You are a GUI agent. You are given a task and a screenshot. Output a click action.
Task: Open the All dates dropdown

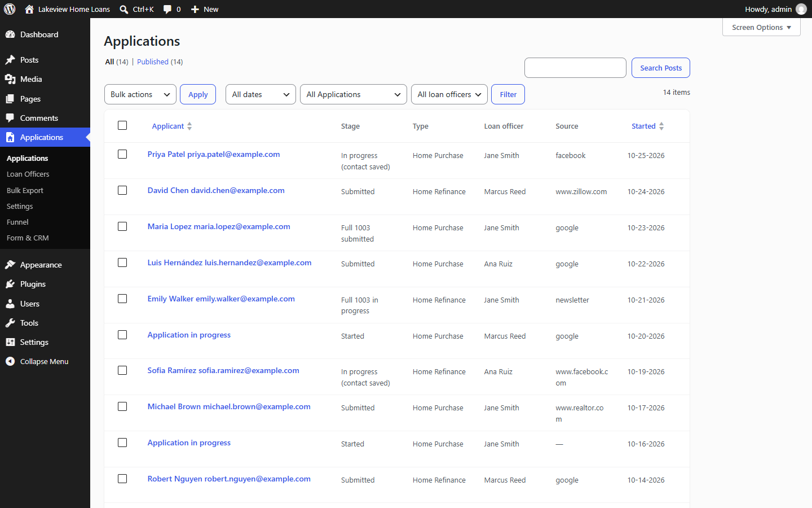(261, 94)
